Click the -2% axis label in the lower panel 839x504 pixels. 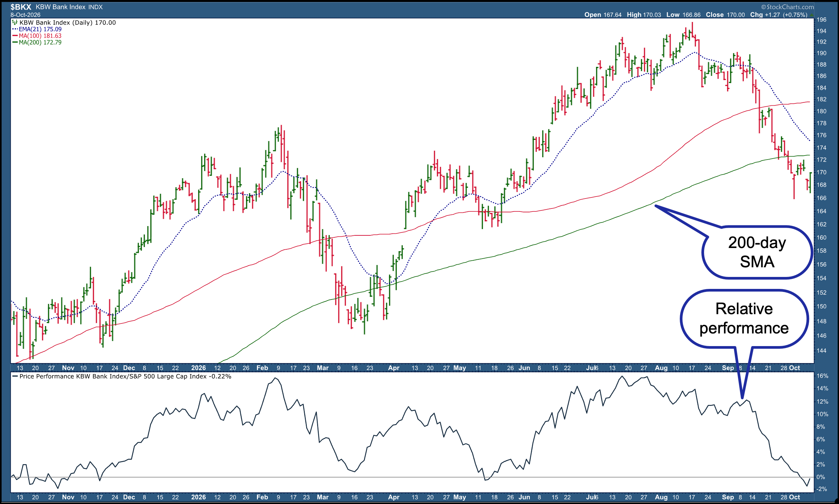pos(822,489)
